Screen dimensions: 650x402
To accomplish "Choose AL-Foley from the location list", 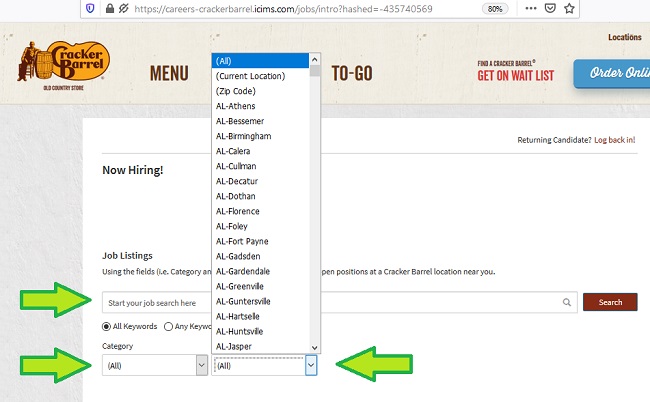I will (260, 226).
